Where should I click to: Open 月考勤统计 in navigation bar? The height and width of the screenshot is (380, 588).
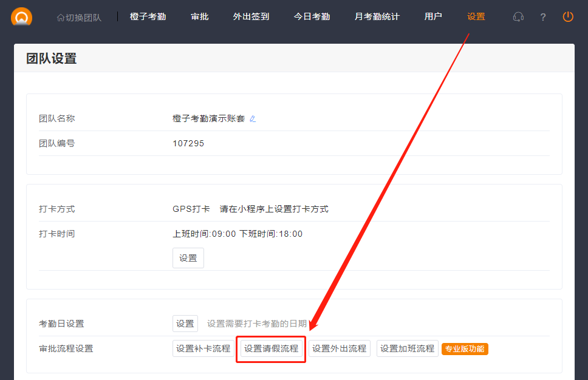pyautogui.click(x=377, y=17)
